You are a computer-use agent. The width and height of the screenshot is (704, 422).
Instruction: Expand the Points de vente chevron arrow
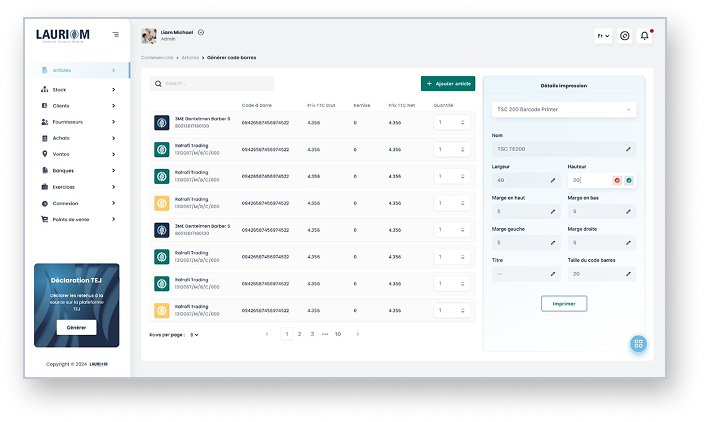114,220
